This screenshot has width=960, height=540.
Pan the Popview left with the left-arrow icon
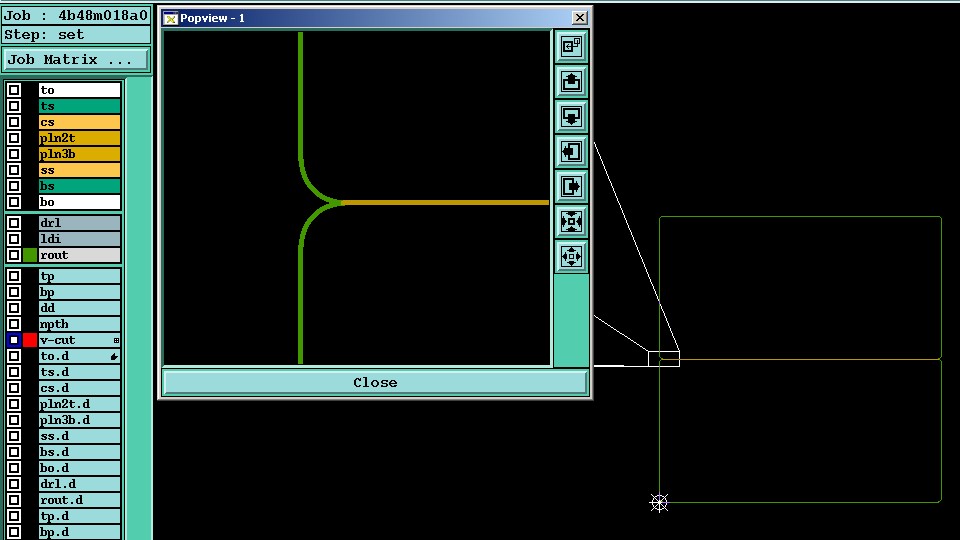(571, 151)
